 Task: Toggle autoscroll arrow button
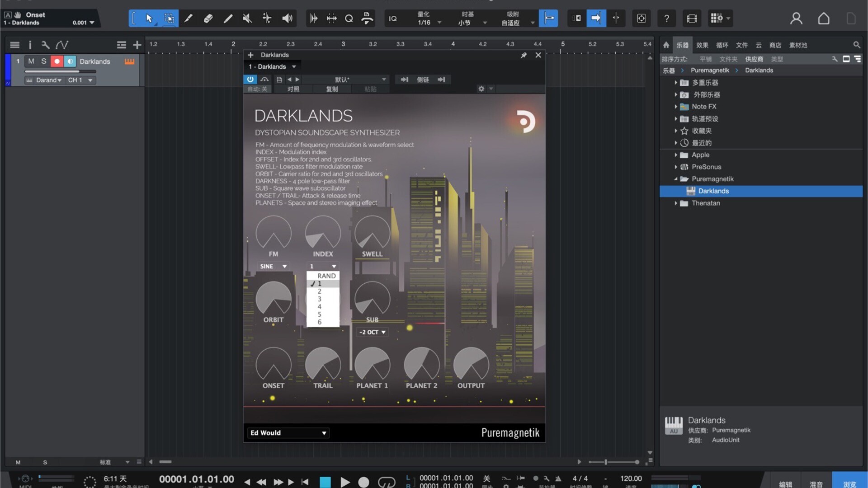[x=596, y=19]
